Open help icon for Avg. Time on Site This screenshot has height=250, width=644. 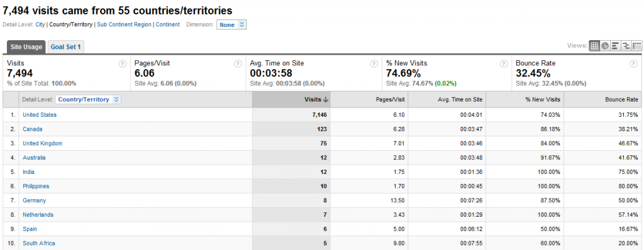point(374,63)
